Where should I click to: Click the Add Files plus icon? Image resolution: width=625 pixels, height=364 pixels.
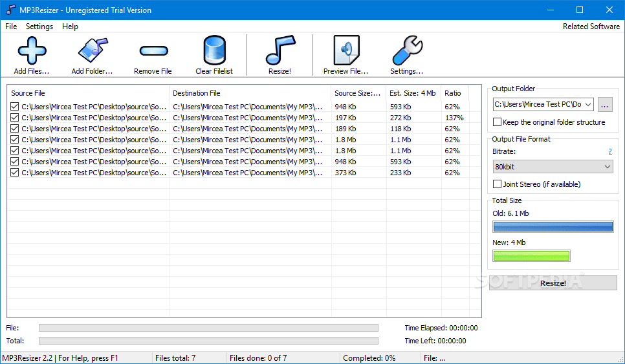[32, 50]
